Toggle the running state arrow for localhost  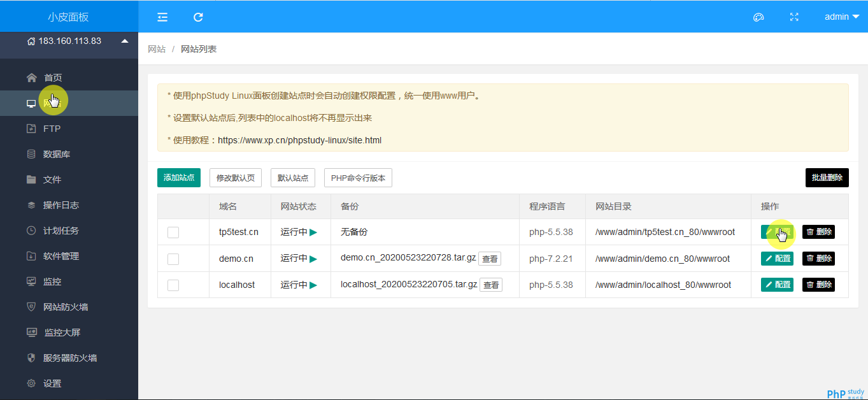point(313,285)
